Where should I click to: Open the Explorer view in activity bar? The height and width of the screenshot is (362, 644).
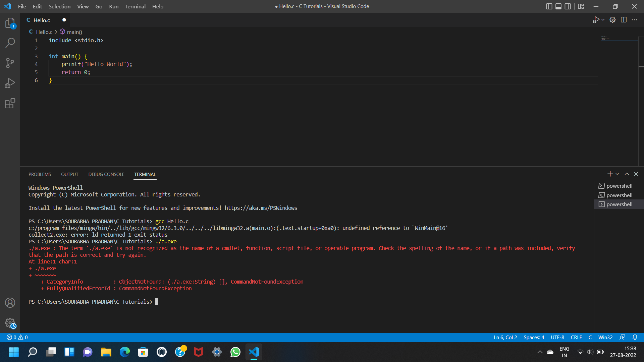(x=10, y=23)
